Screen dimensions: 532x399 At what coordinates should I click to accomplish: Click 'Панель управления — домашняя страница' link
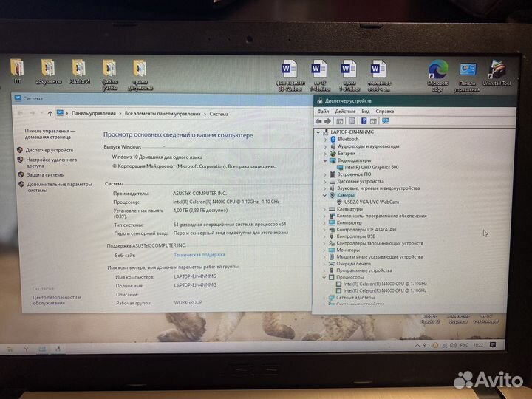click(x=50, y=134)
